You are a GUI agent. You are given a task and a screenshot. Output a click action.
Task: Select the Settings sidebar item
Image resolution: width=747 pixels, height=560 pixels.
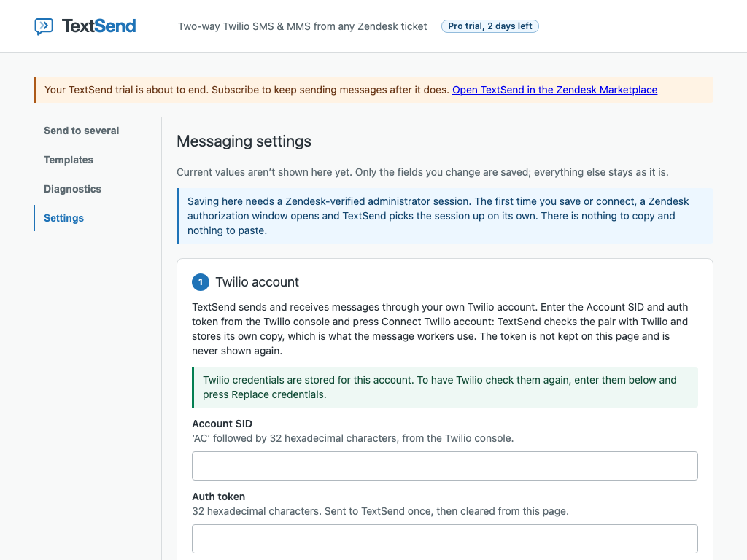64,217
